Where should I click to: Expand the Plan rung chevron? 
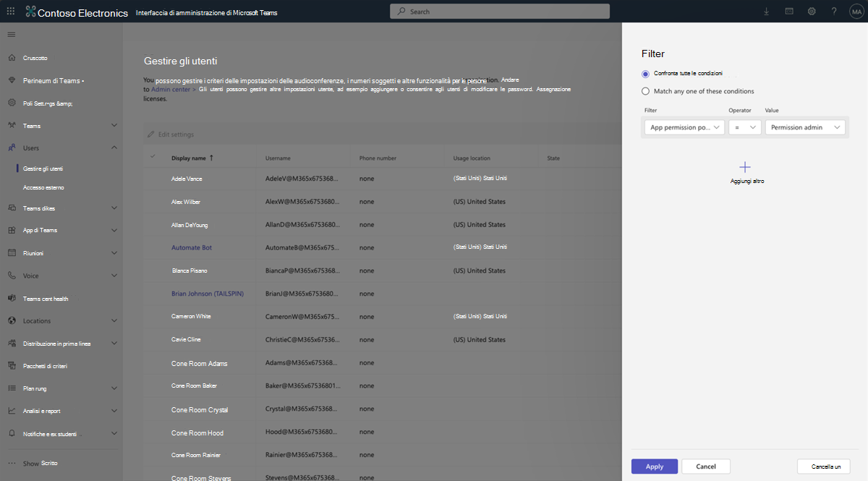114,388
